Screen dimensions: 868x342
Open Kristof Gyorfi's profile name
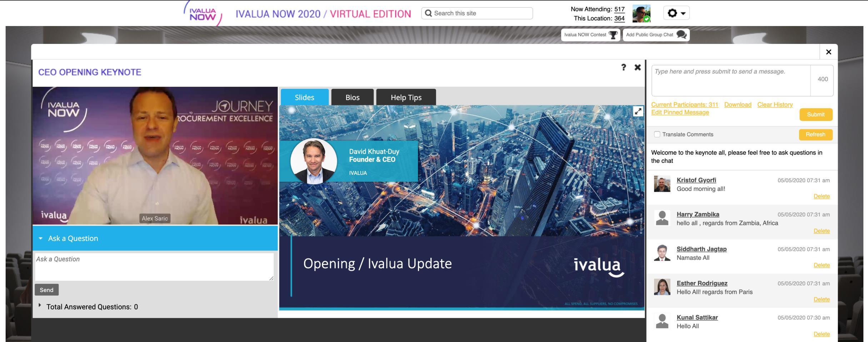tap(696, 180)
